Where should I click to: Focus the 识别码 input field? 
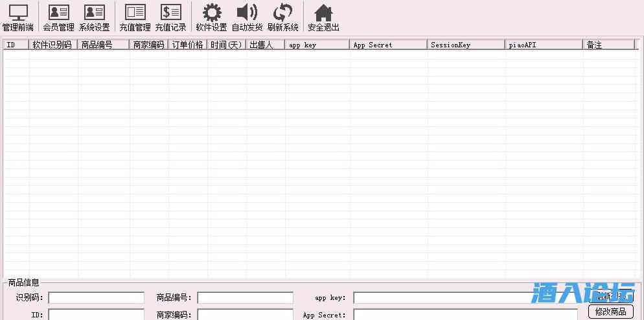(97, 298)
